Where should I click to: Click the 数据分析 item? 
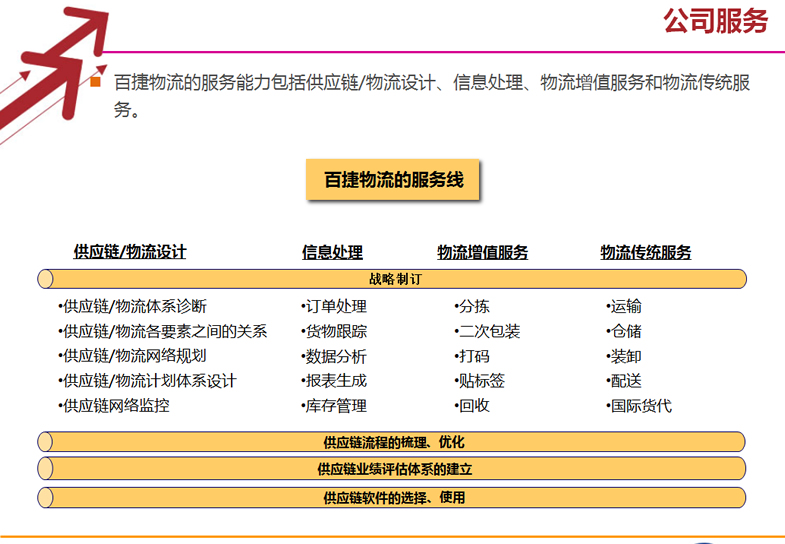point(334,356)
